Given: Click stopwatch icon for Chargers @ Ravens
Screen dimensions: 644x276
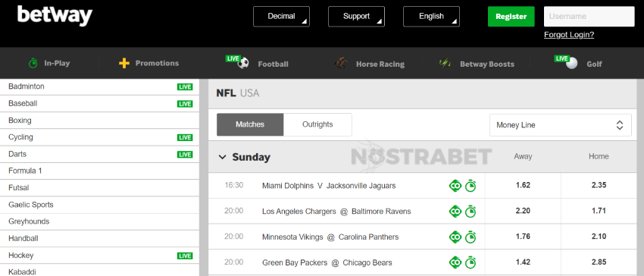Looking at the screenshot, I should [x=470, y=212].
